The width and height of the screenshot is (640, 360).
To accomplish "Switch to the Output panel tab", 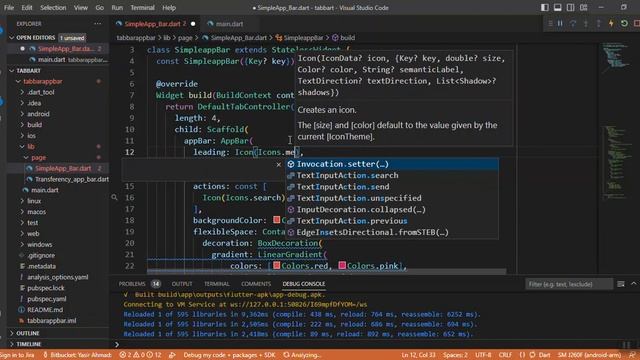I will pos(182,284).
